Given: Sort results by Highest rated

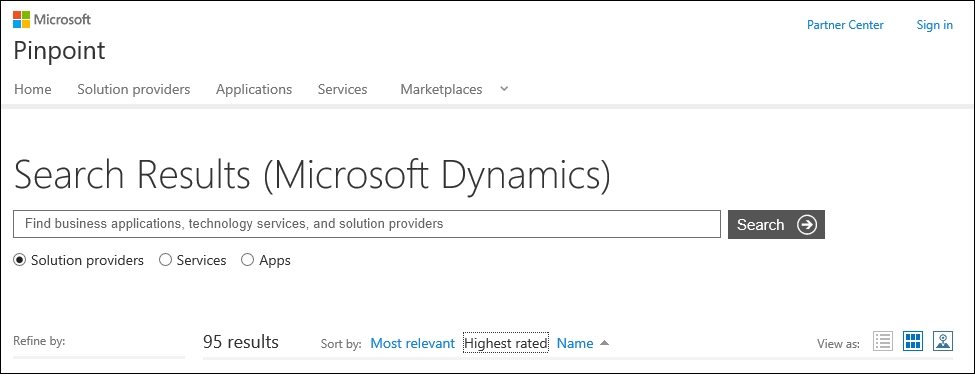Looking at the screenshot, I should tap(506, 343).
